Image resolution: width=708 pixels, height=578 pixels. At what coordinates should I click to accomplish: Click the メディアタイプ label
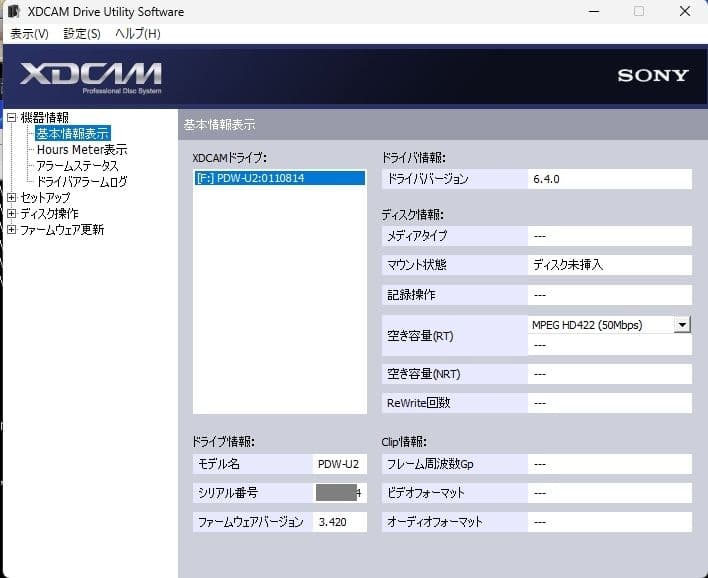[x=417, y=236]
